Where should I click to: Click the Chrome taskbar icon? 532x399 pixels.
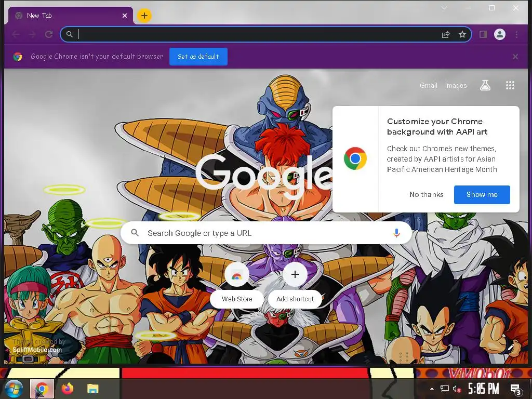pos(42,389)
